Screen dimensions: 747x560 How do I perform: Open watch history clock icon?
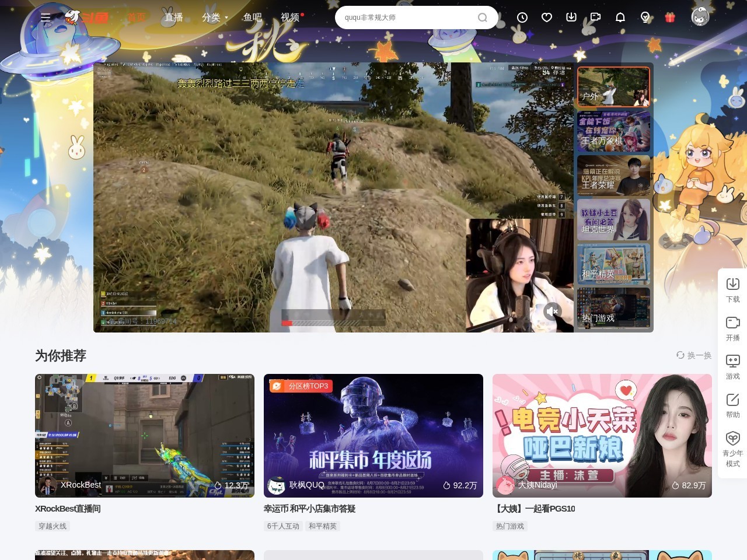pyautogui.click(x=522, y=17)
